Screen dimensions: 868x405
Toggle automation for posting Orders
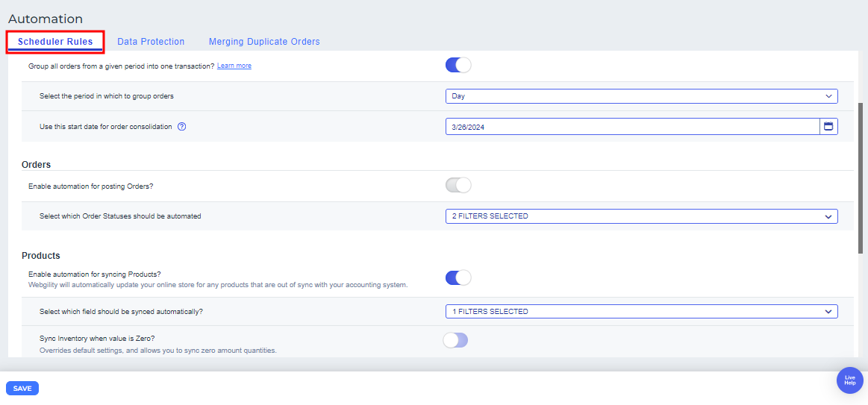click(458, 185)
